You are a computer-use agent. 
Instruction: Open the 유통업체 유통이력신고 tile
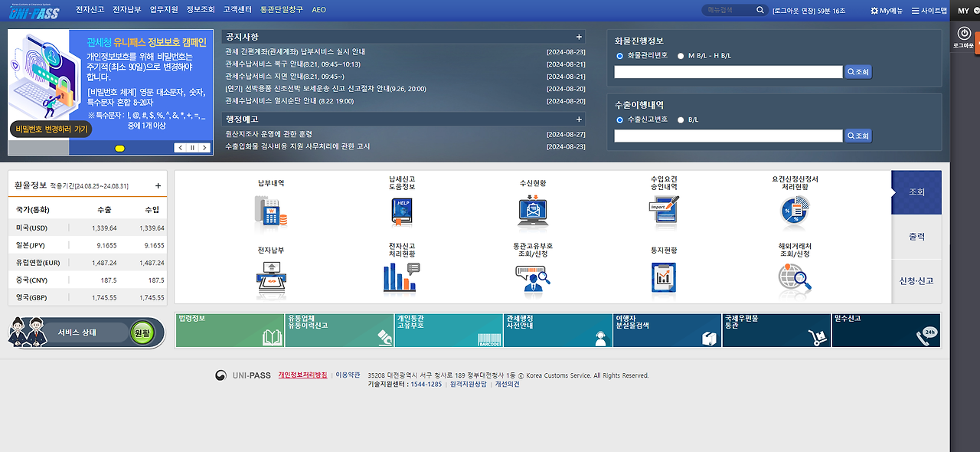[x=339, y=330]
